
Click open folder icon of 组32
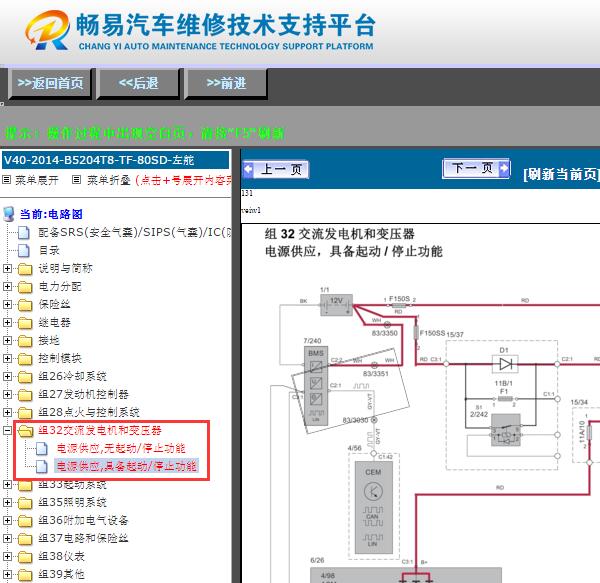25,431
